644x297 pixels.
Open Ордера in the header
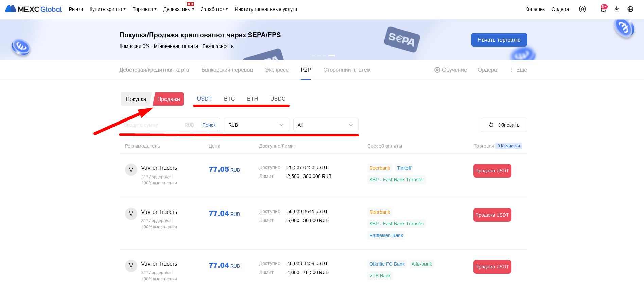click(x=560, y=9)
